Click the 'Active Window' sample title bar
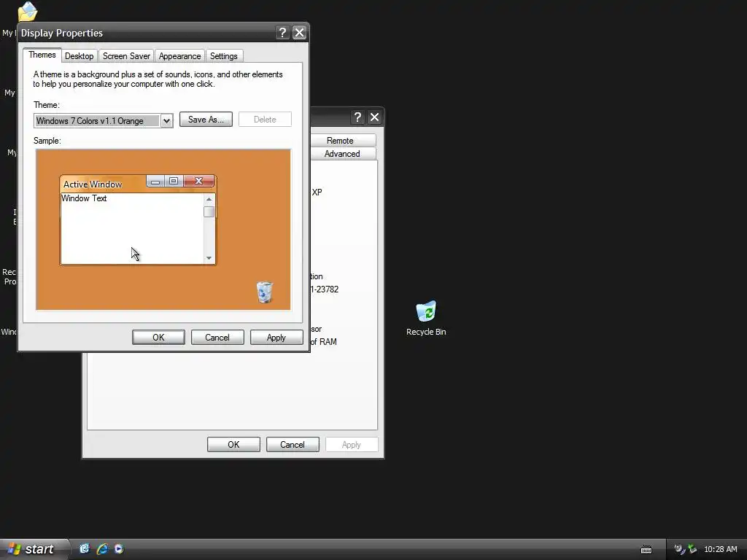Viewport: 747px width, 560px height. click(93, 184)
